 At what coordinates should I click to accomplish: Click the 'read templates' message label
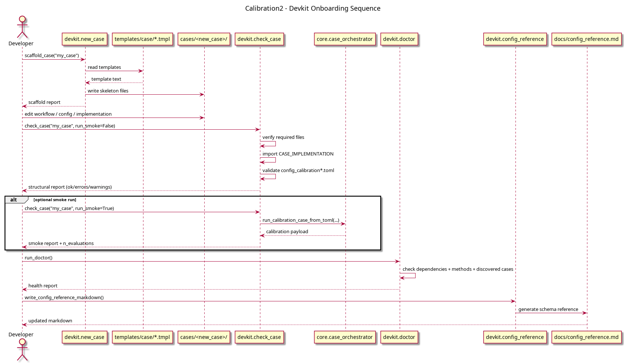104,67
